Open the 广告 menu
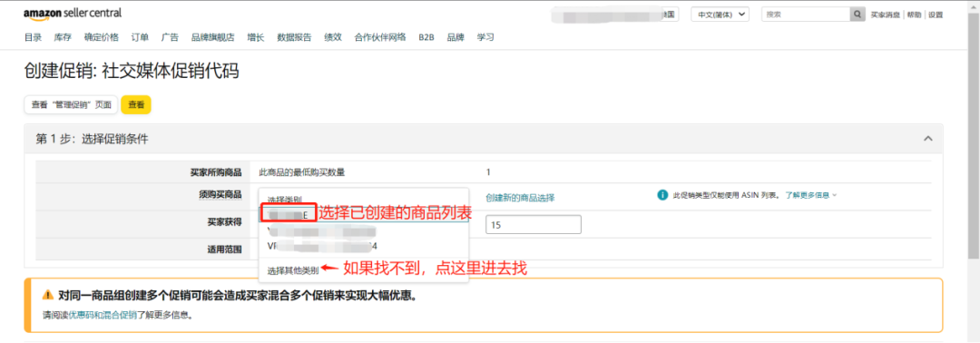980x343 pixels. pyautogui.click(x=170, y=37)
